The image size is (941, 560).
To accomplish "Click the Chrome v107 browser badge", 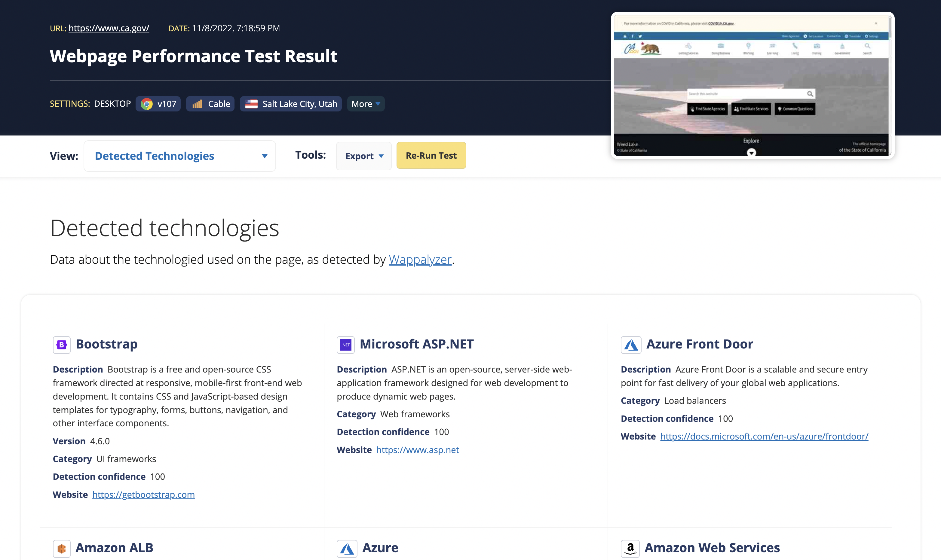I will pos(158,104).
